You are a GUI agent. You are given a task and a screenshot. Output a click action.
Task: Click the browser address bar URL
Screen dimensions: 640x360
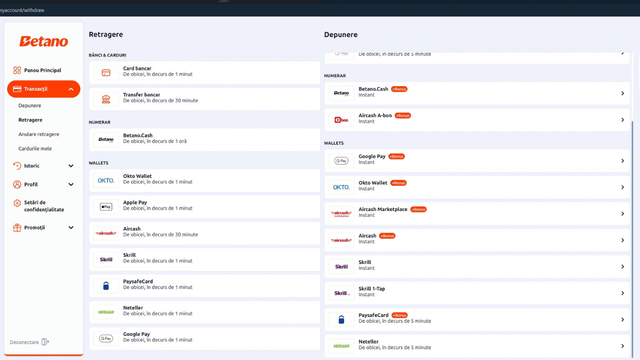point(22,10)
